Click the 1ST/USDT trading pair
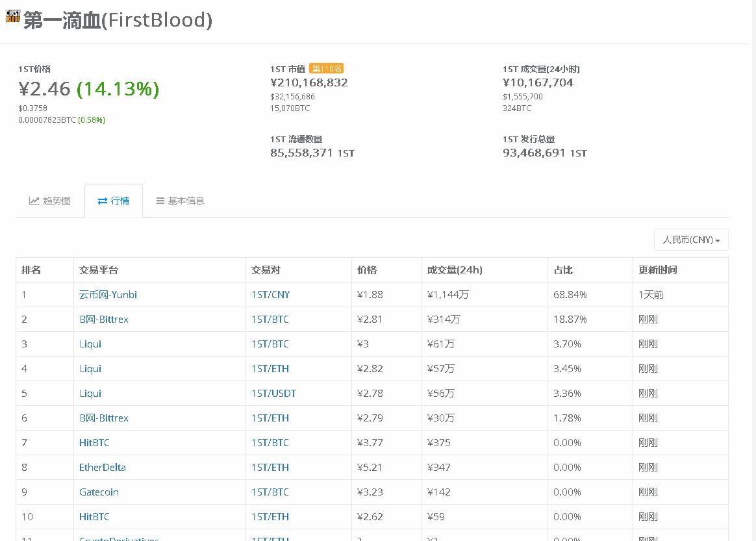 tap(273, 393)
